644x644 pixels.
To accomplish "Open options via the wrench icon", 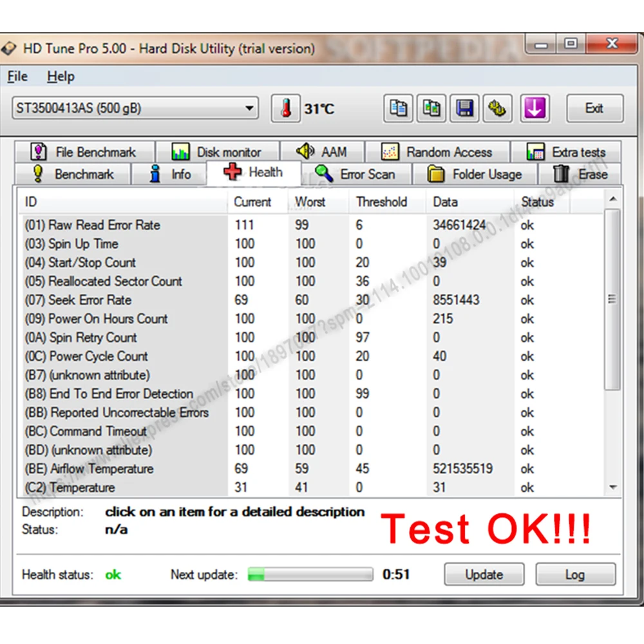I will point(497,108).
